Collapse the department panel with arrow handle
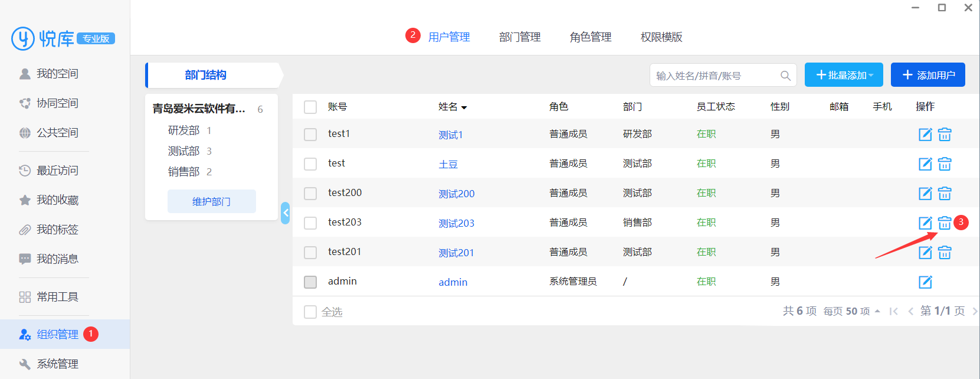The width and height of the screenshot is (980, 379). pos(286,213)
